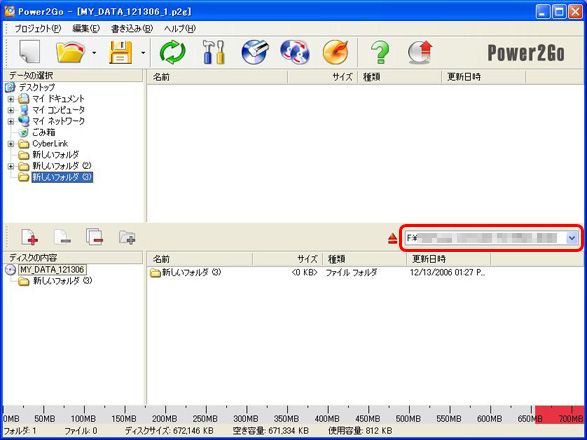Viewport: 587px width, 440px height.
Task: Sort upper list by サイズ column
Action: click(x=323, y=77)
